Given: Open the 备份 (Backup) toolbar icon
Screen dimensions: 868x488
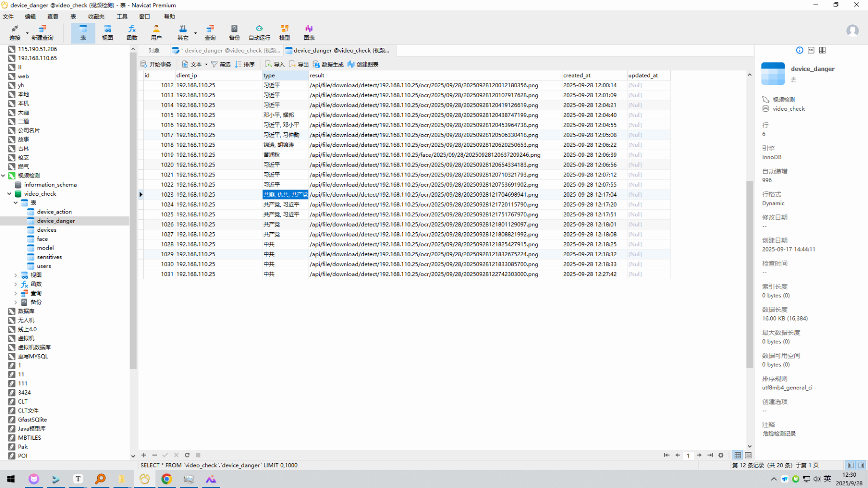Looking at the screenshot, I should [x=234, y=32].
